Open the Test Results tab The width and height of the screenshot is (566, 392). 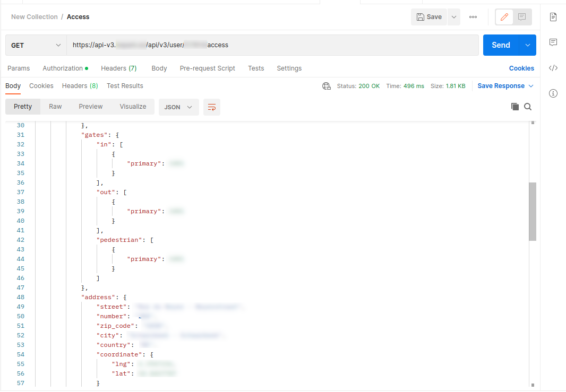click(x=125, y=86)
